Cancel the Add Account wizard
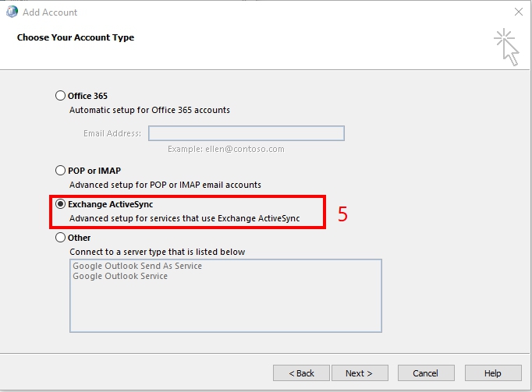532x392 pixels. click(x=426, y=373)
